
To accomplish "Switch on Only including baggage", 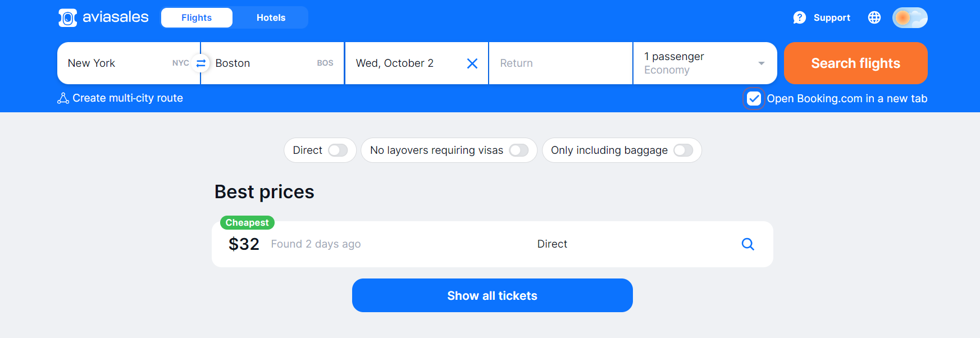I will pyautogui.click(x=683, y=150).
